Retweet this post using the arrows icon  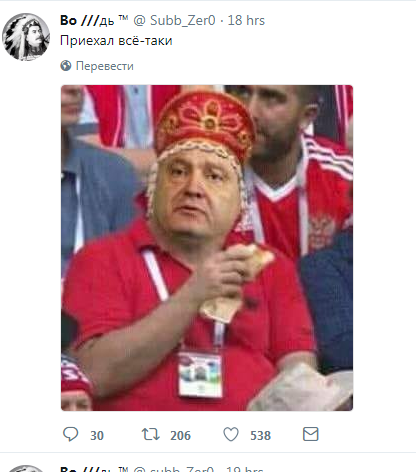click(151, 434)
